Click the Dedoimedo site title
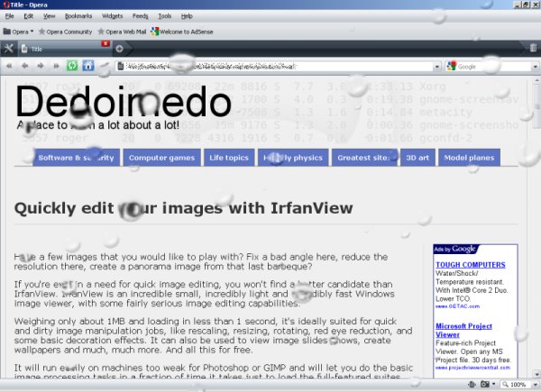 pos(123,102)
